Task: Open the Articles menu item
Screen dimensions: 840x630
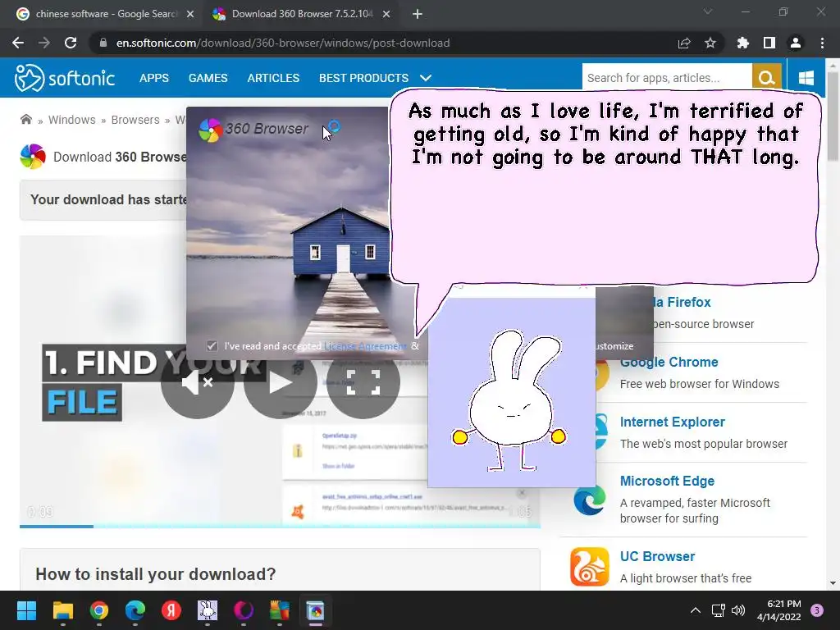Action: [x=273, y=78]
